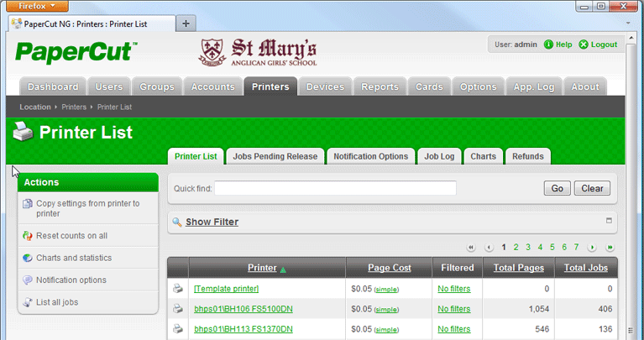Click printer icon in BH106 FS5100DN row

pyautogui.click(x=178, y=309)
